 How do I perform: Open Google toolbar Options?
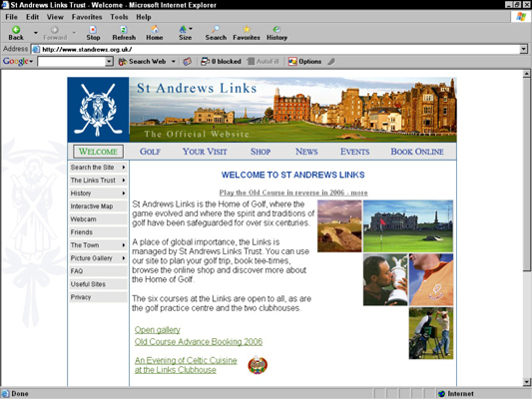(304, 62)
